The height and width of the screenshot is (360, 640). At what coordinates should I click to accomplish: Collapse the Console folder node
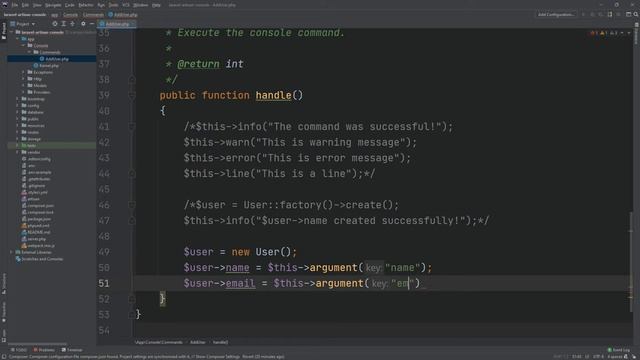point(23,45)
